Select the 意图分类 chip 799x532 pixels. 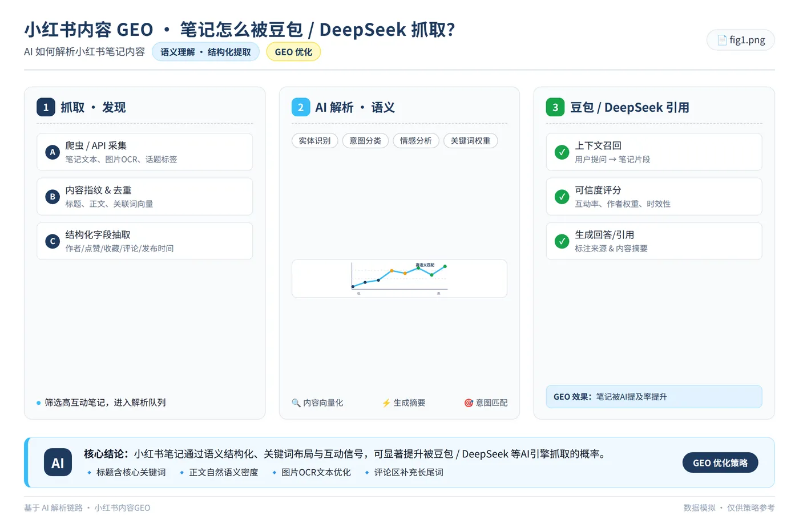(x=365, y=141)
